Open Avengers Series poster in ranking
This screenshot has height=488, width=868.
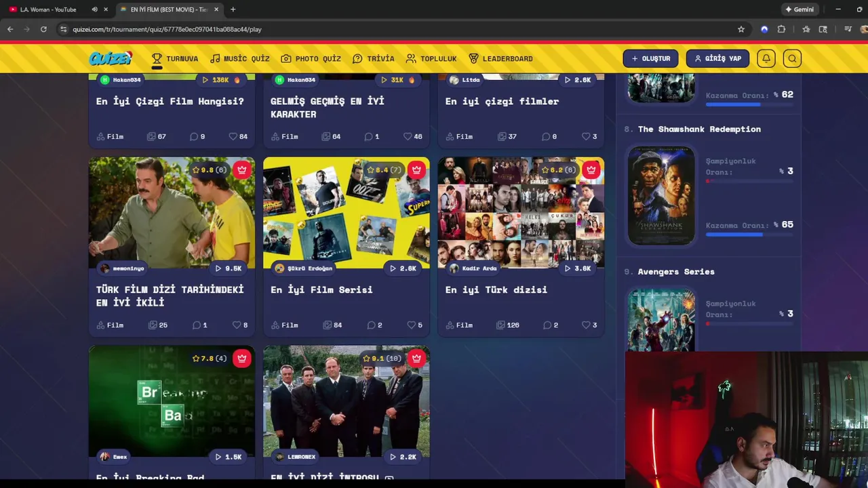point(661,320)
